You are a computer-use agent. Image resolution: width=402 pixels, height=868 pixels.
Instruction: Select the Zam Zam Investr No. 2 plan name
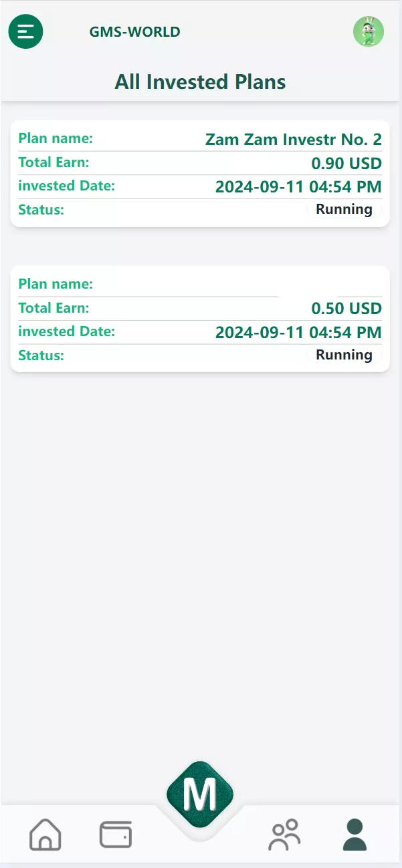click(293, 140)
